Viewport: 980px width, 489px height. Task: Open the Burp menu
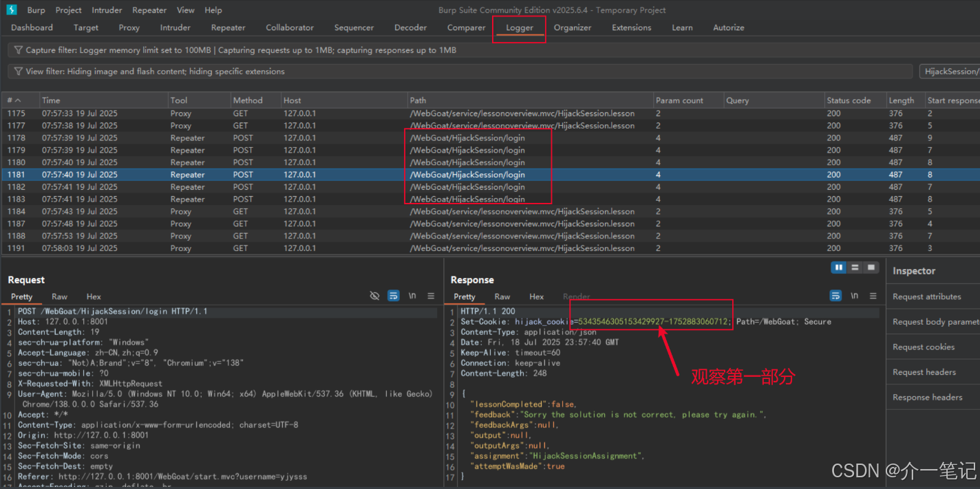[x=36, y=10]
